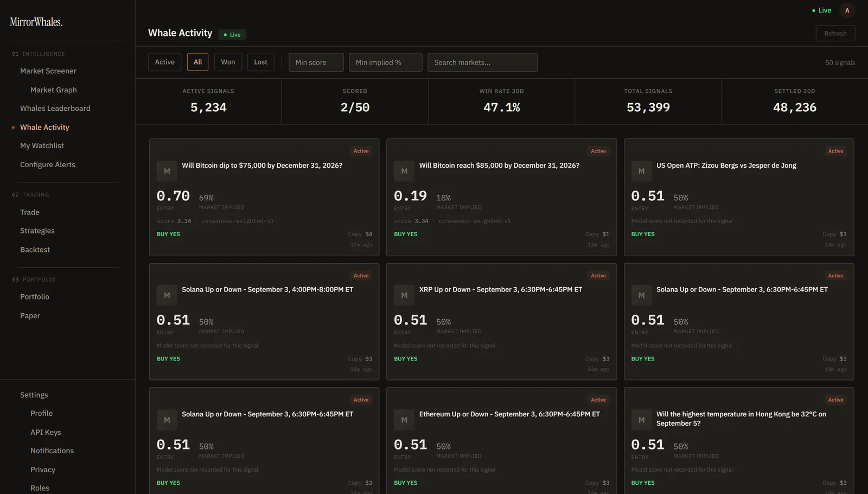Click the M icon on US Open ATP card
Screen dimensions: 868x494
(641, 171)
